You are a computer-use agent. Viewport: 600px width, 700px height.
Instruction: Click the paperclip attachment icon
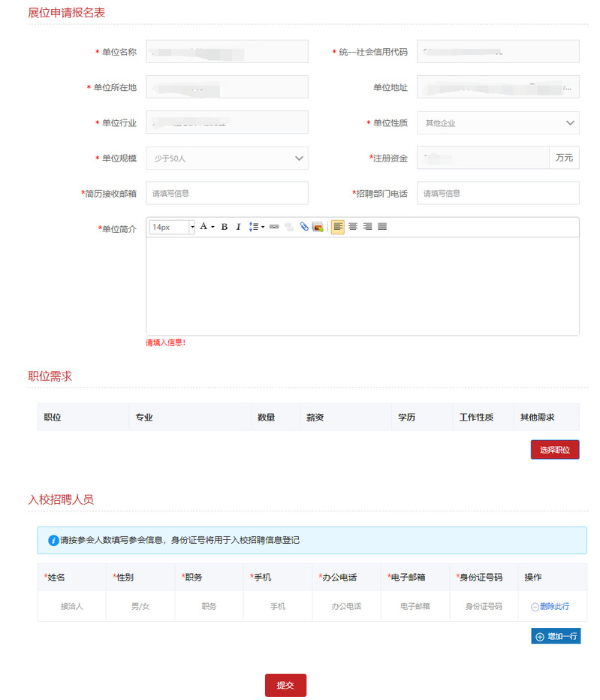click(304, 227)
